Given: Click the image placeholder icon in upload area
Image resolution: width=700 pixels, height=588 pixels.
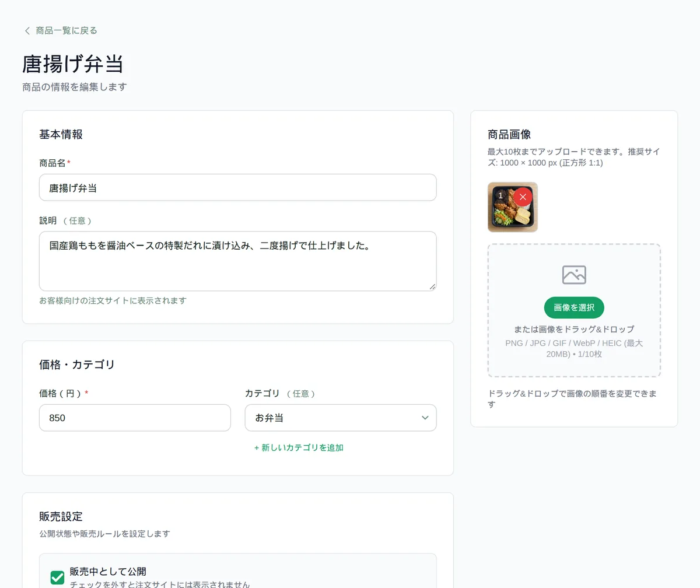Looking at the screenshot, I should click(x=574, y=275).
